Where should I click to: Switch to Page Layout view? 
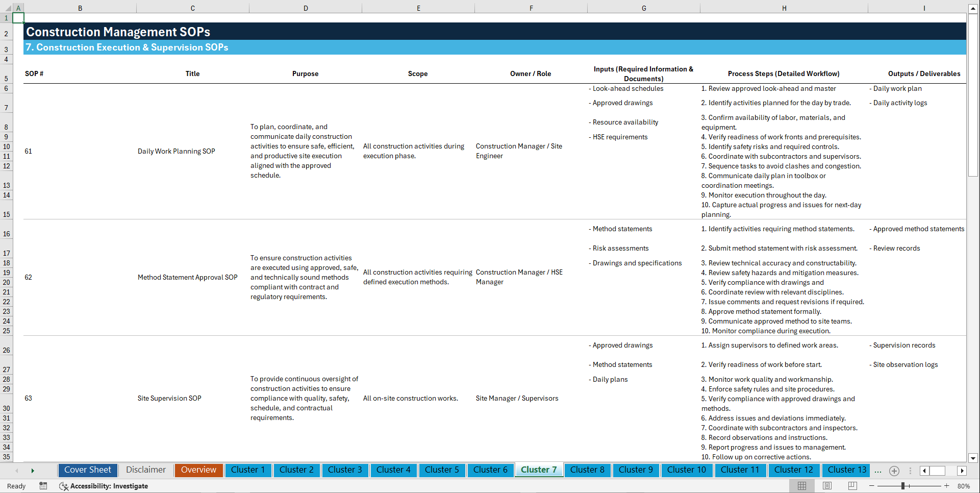[827, 486]
